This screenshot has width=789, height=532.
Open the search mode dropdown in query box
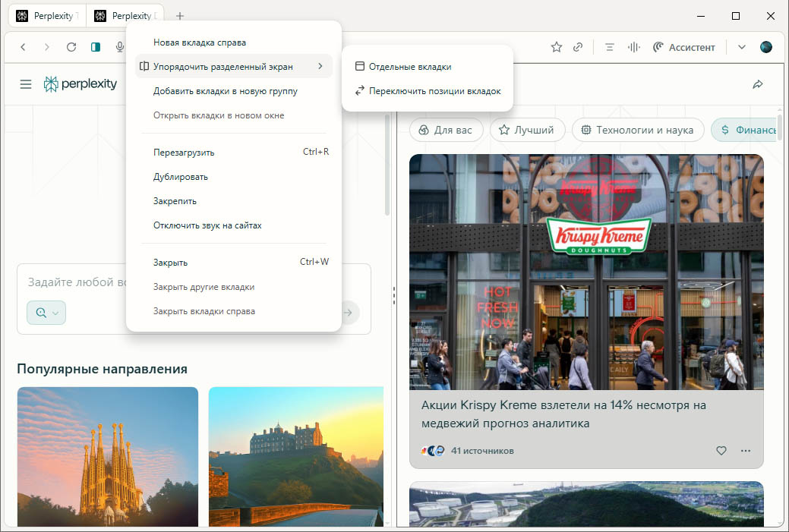[x=46, y=312]
